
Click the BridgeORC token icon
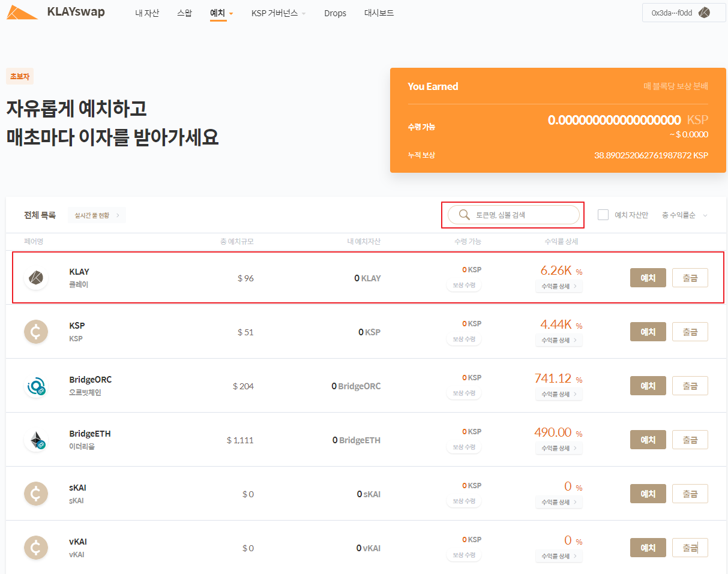click(36, 386)
